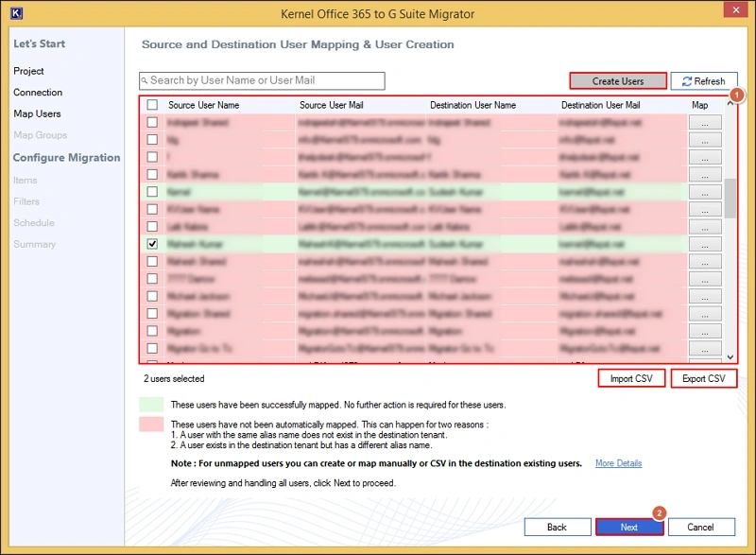Open the More Details link
Screen dimensions: 756x555
618,463
